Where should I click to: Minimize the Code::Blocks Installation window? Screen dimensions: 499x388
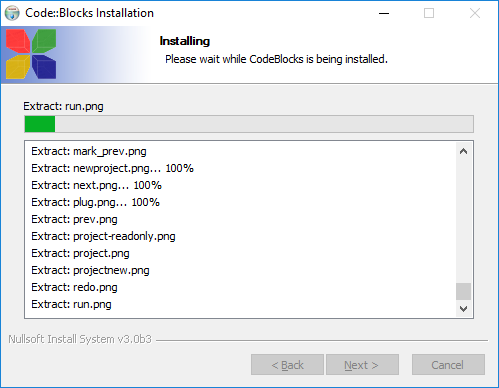384,13
